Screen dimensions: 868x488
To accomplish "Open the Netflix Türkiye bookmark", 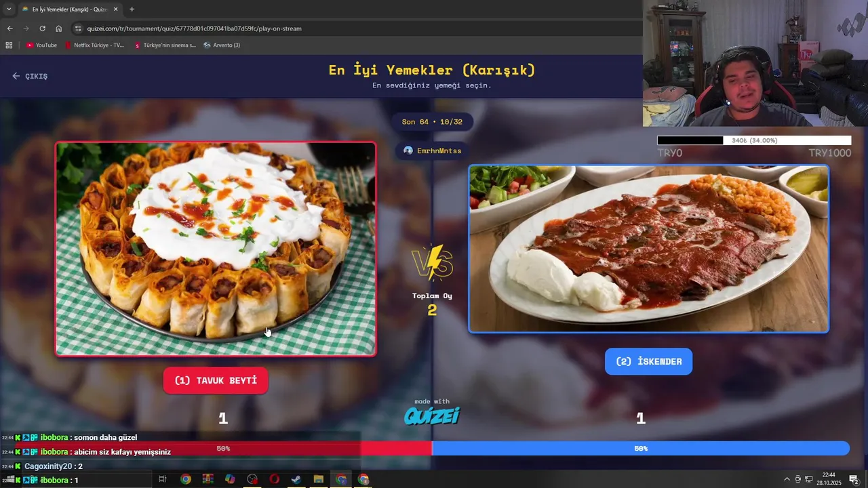I will pos(95,45).
